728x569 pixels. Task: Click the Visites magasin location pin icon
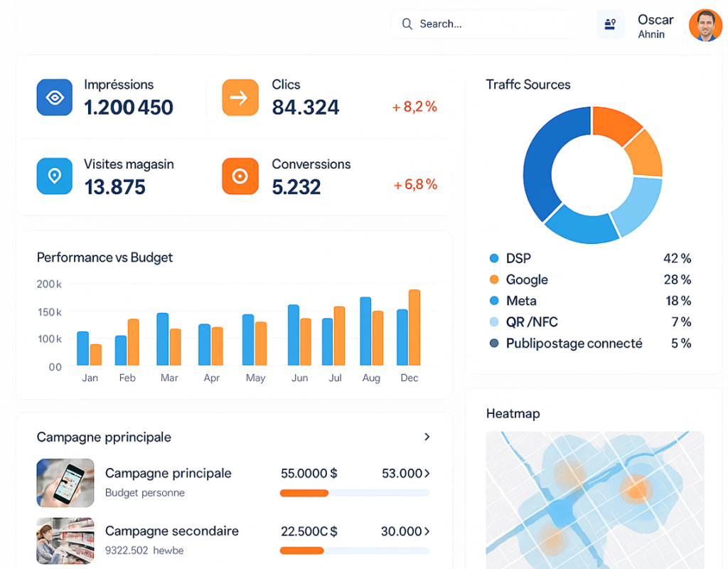(55, 176)
